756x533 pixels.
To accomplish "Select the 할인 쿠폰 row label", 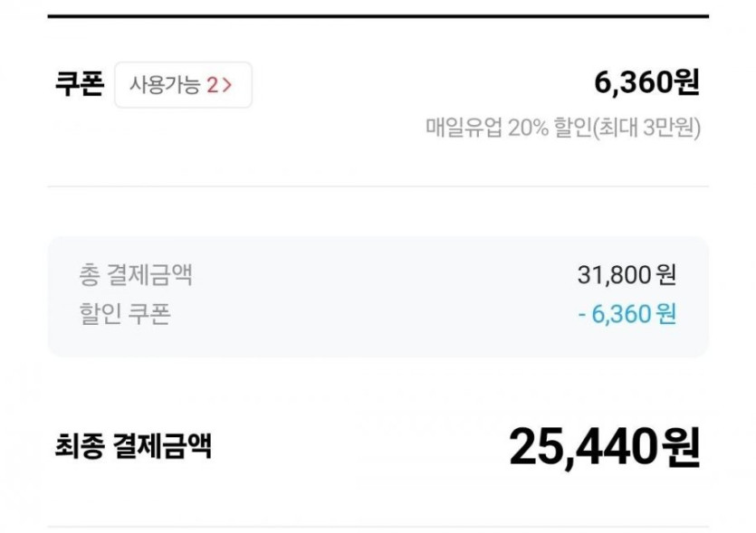I will coord(124,313).
